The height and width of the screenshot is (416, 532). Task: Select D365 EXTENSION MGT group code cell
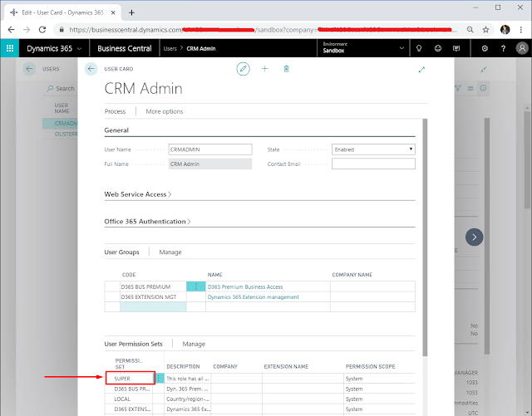(x=153, y=296)
